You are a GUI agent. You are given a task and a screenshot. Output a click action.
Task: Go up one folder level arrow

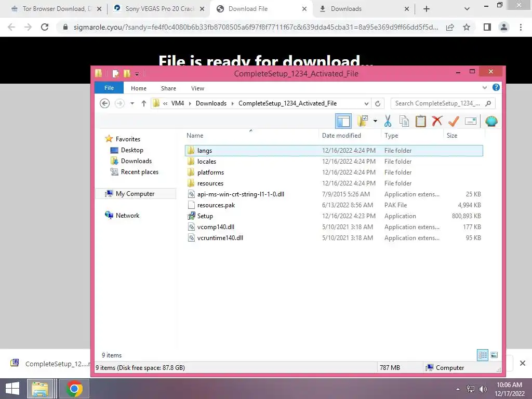(144, 103)
